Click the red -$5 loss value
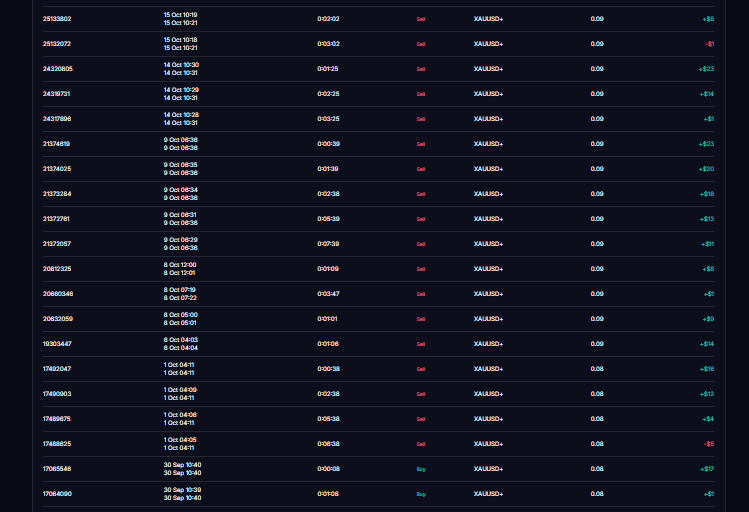Image resolution: width=749 pixels, height=512 pixels. pos(709,444)
